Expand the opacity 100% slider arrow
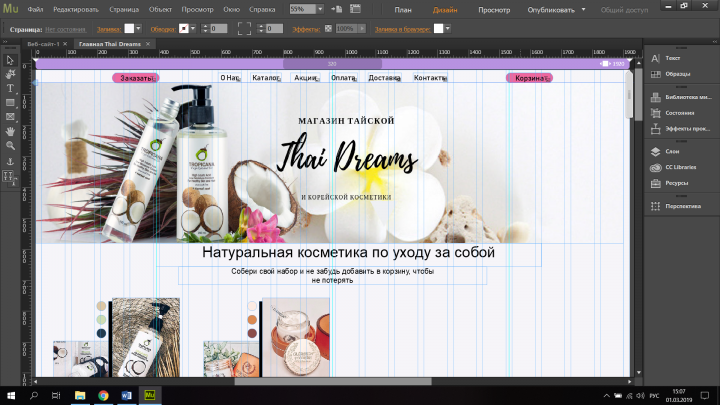 pyautogui.click(x=362, y=28)
